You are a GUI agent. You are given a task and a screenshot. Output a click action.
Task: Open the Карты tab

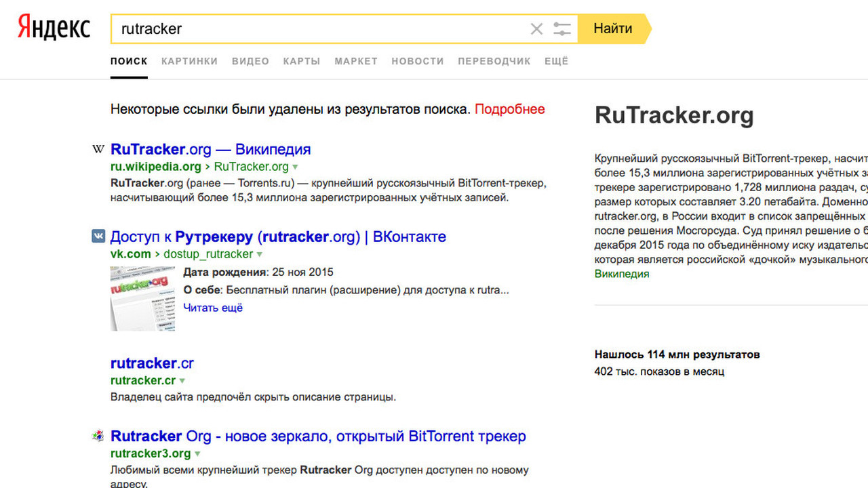pyautogui.click(x=302, y=61)
